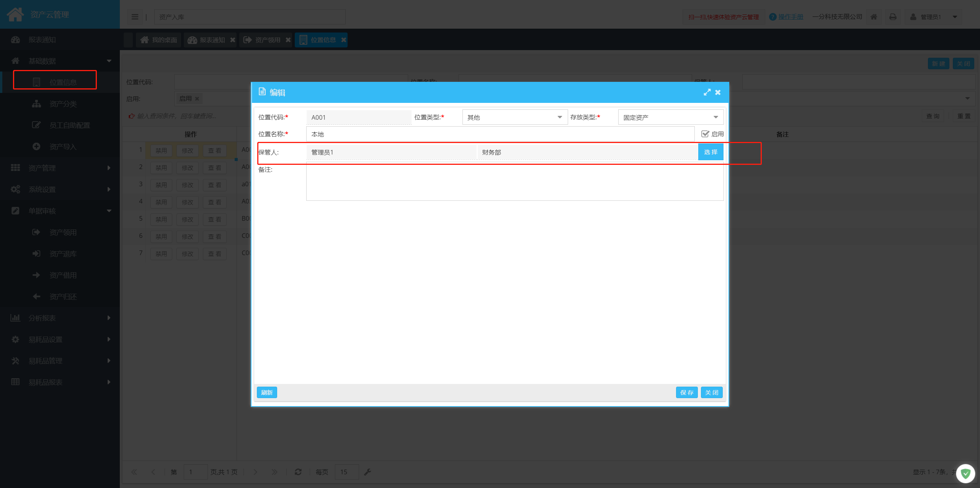The image size is (980, 488).
Task: Click the printer icon in top bar
Action: click(893, 17)
